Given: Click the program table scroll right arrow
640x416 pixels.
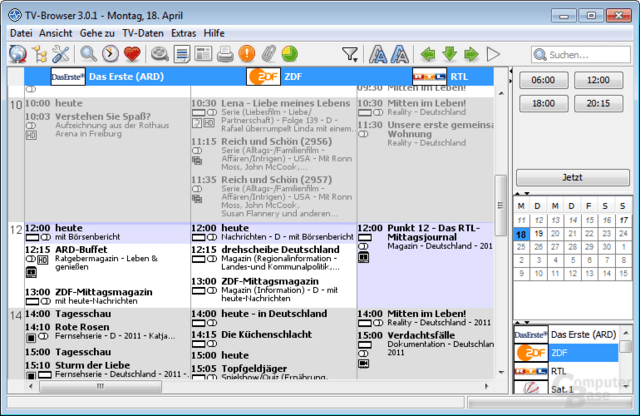Looking at the screenshot, I should point(487,386).
